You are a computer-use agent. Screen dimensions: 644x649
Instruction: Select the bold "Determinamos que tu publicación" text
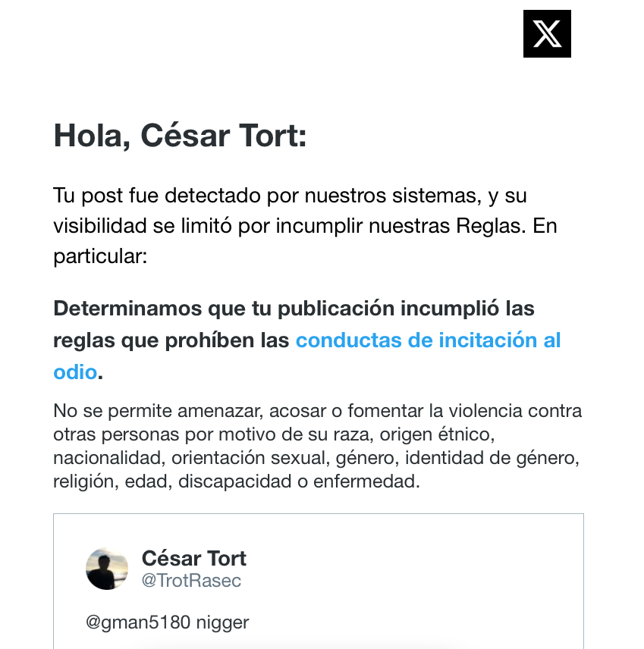coord(224,309)
